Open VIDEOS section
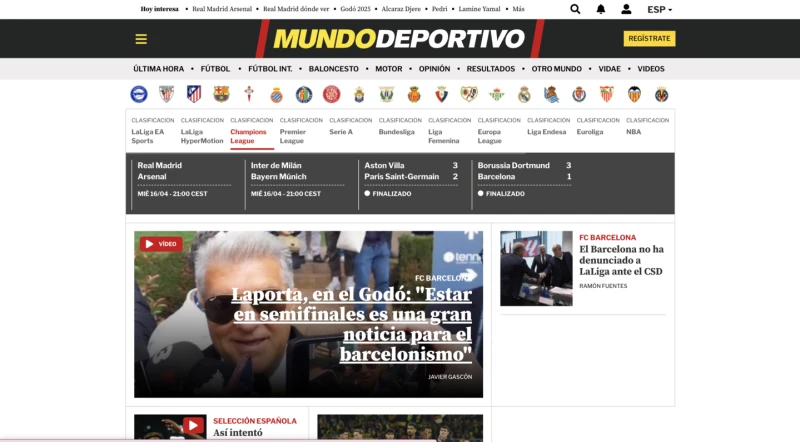 651,69
